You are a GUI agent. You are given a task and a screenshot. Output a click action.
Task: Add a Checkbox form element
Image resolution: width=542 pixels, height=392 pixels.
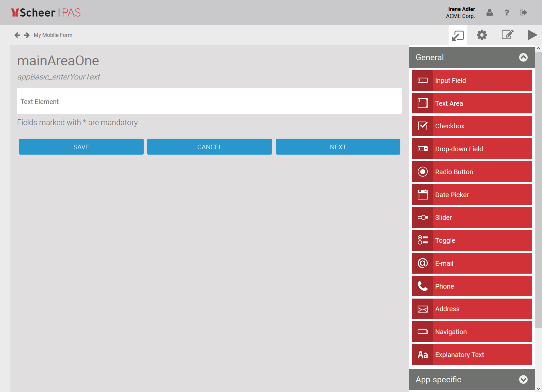pos(472,126)
